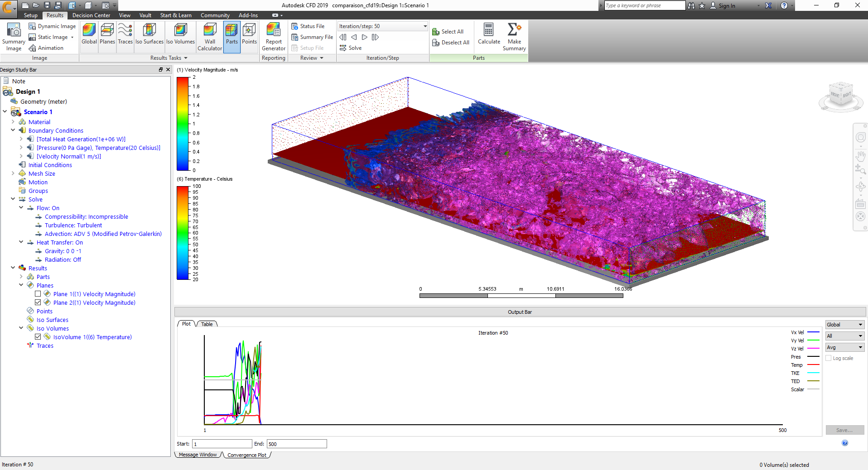The height and width of the screenshot is (470, 868).
Task: Open the Global results tool
Action: point(89,36)
